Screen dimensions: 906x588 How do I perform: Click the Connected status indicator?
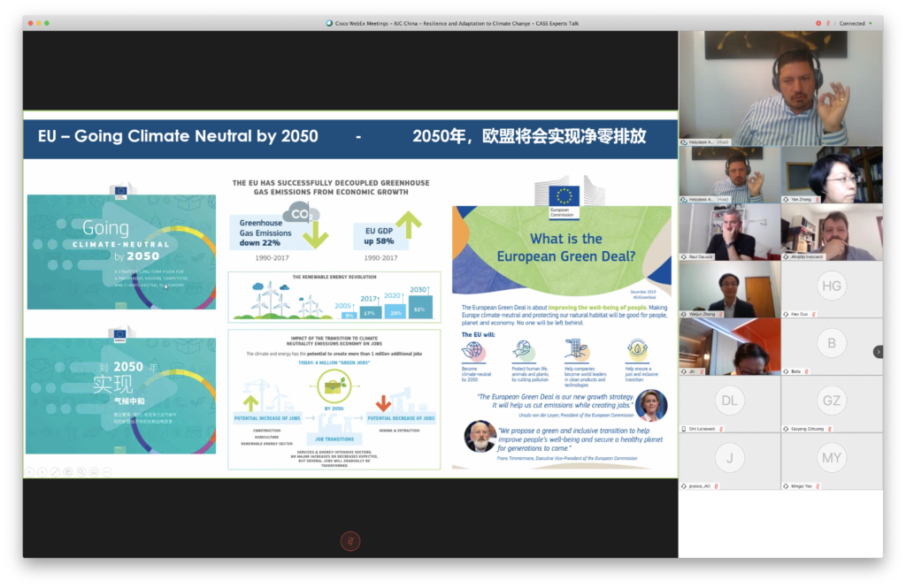click(x=852, y=23)
